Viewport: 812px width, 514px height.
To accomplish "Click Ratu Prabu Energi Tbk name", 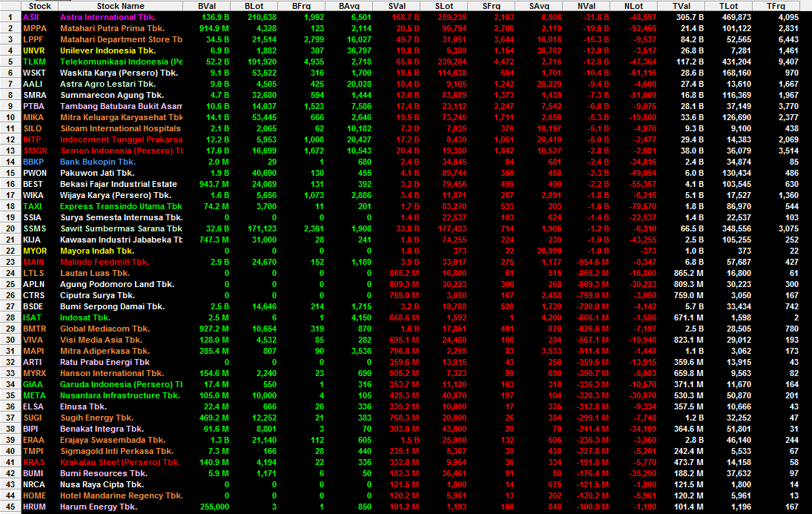I will click(x=105, y=363).
